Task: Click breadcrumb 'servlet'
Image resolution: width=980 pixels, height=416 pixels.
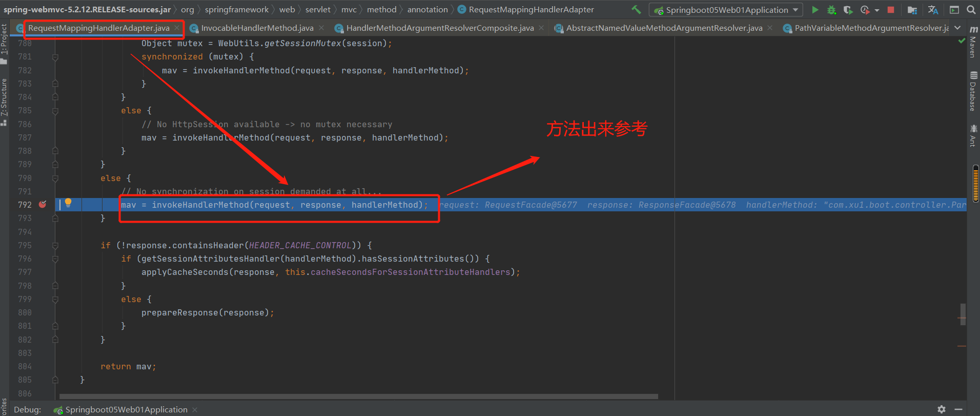Action: pos(318,9)
